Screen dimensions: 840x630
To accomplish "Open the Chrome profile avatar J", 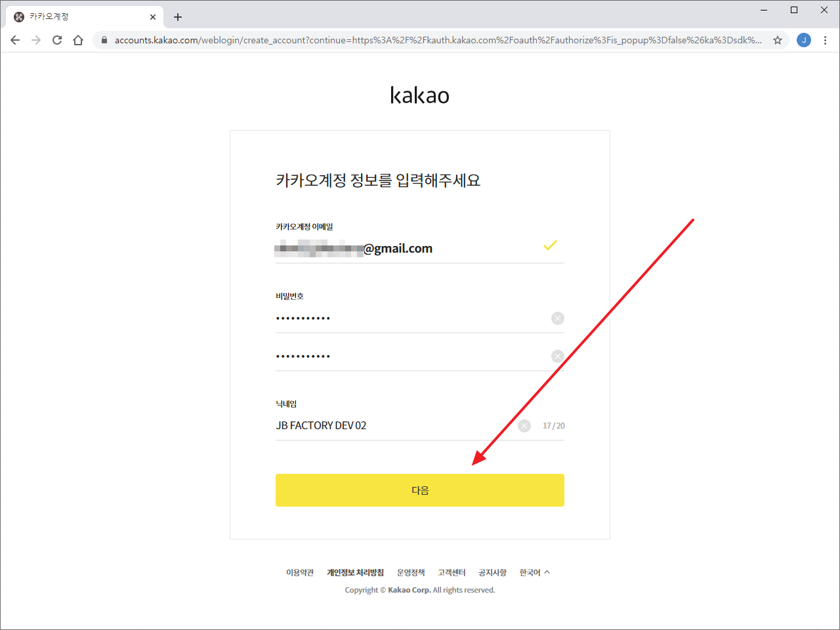I will [804, 40].
